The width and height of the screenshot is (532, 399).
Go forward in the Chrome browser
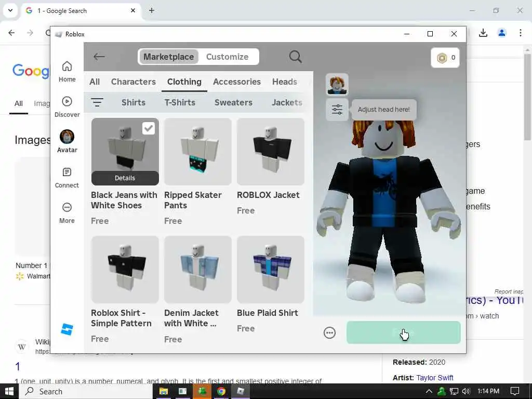[30, 33]
